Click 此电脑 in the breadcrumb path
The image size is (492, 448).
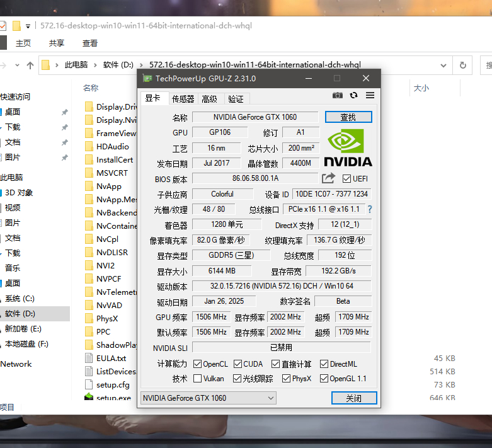[x=76, y=65]
